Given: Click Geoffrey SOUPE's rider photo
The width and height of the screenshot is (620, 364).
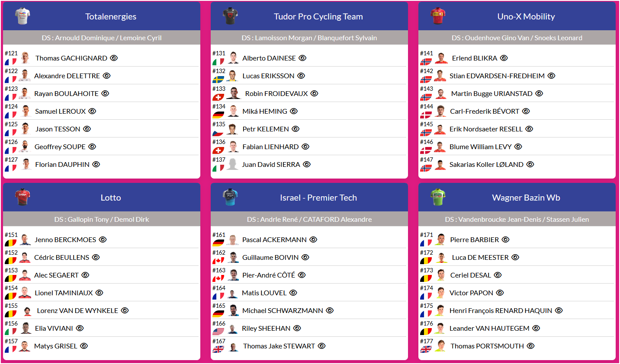Looking at the screenshot, I should coord(25,147).
